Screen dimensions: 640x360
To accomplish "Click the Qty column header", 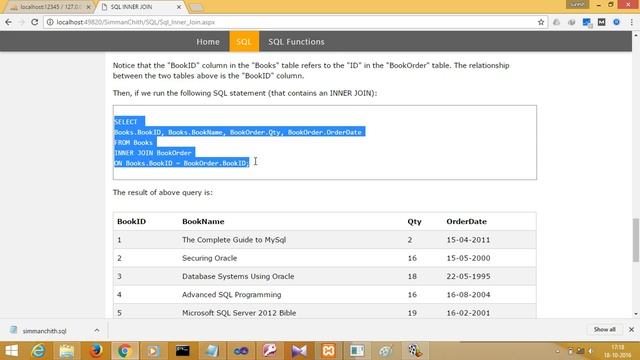I will [x=414, y=222].
